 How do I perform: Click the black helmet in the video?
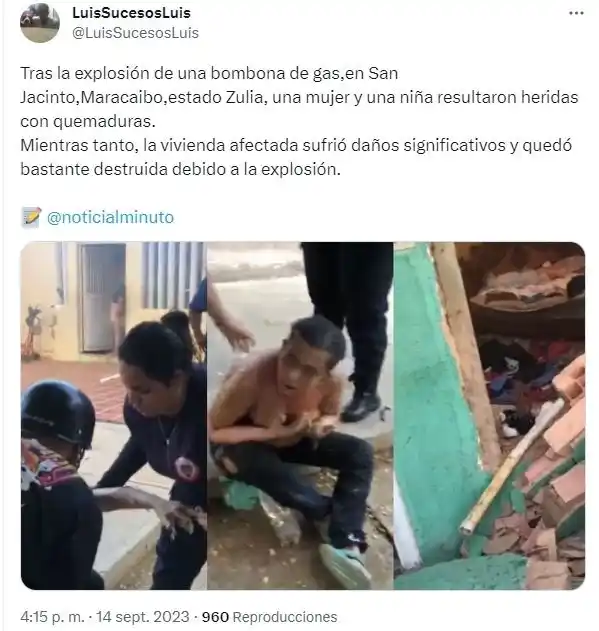pyautogui.click(x=58, y=414)
